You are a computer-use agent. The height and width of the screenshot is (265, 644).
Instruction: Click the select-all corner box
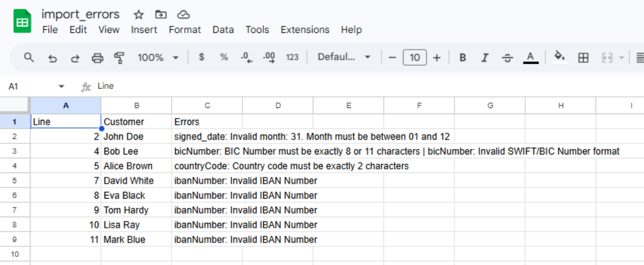pyautogui.click(x=15, y=106)
